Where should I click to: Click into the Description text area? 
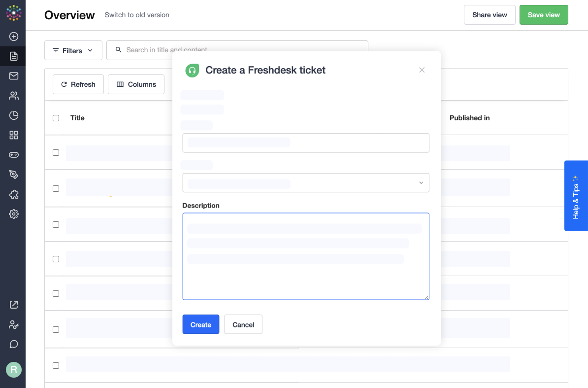[x=306, y=256]
